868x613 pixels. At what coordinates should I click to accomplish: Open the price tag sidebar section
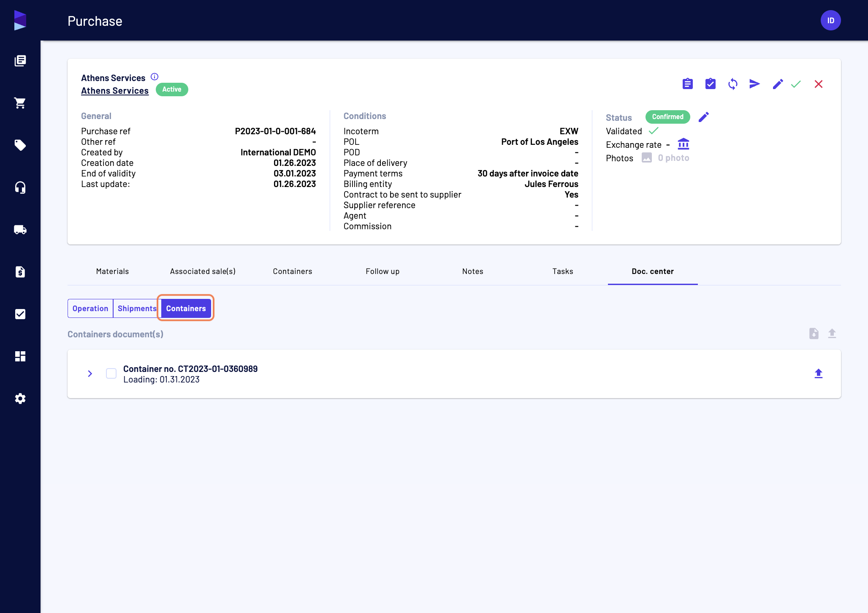pyautogui.click(x=20, y=145)
